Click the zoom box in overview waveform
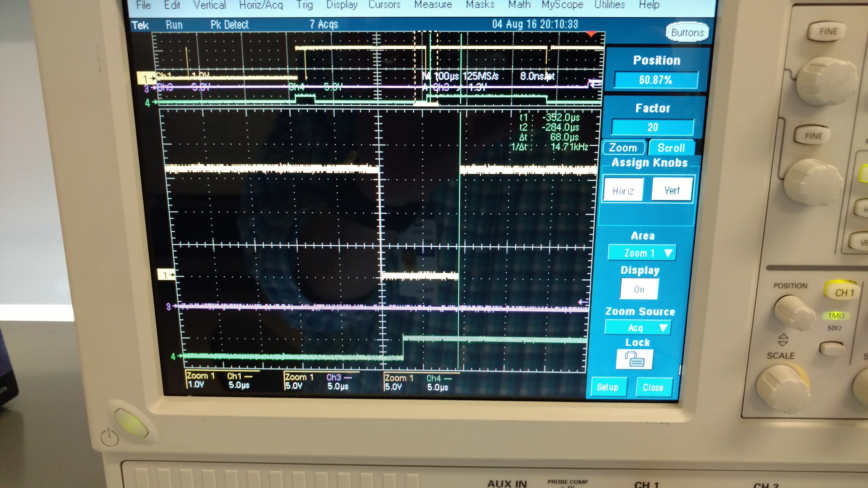Image resolution: width=868 pixels, height=488 pixels. click(426, 67)
